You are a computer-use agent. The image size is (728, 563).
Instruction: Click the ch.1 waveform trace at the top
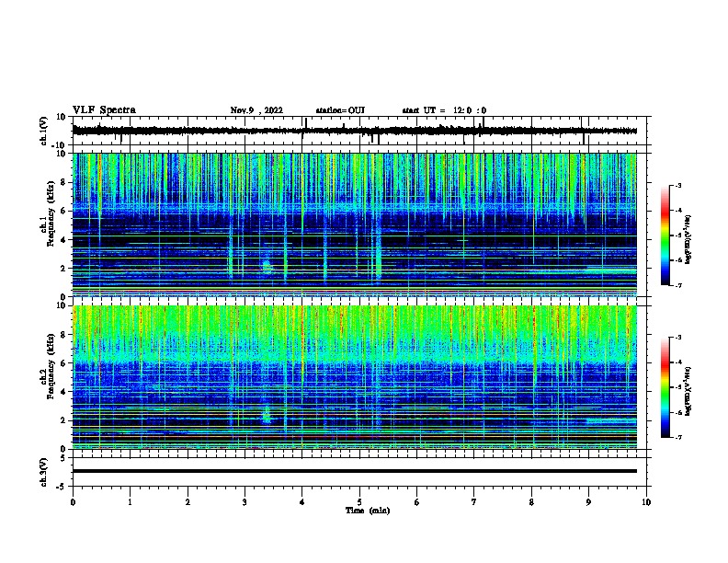[354, 131]
